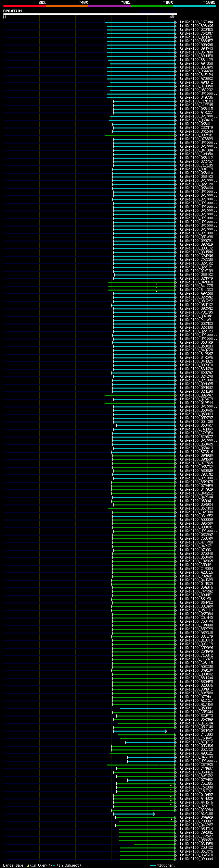The image size is (219, 868).
Task: Click the white query sequence bar
Action: (x=90, y=14)
